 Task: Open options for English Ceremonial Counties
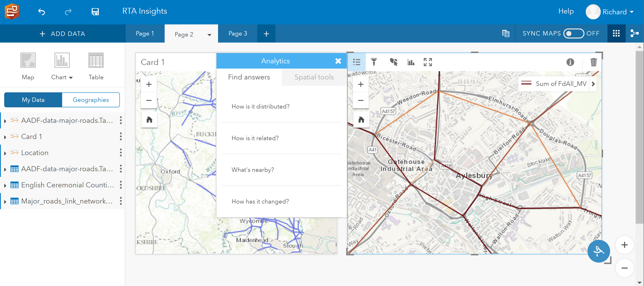click(121, 185)
